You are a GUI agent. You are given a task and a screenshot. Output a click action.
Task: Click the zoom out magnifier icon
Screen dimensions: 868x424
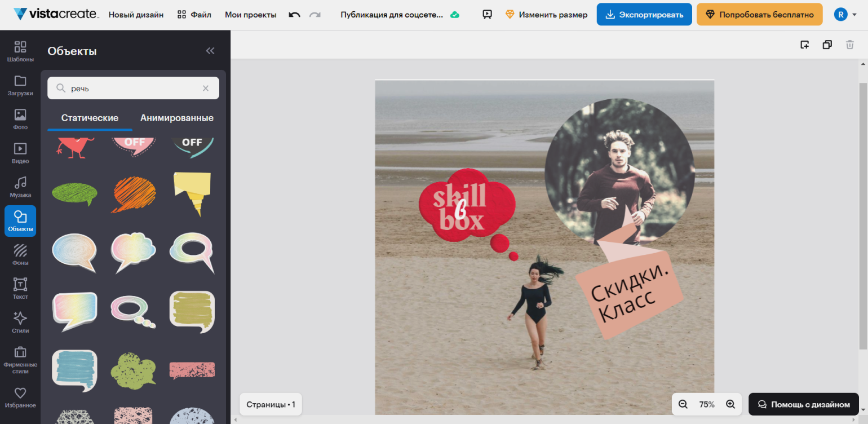coord(683,404)
